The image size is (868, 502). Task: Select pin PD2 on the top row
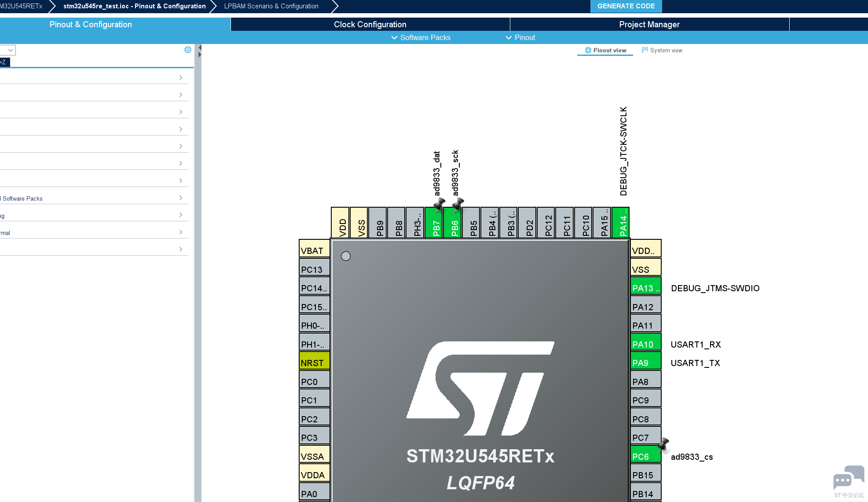(x=527, y=222)
